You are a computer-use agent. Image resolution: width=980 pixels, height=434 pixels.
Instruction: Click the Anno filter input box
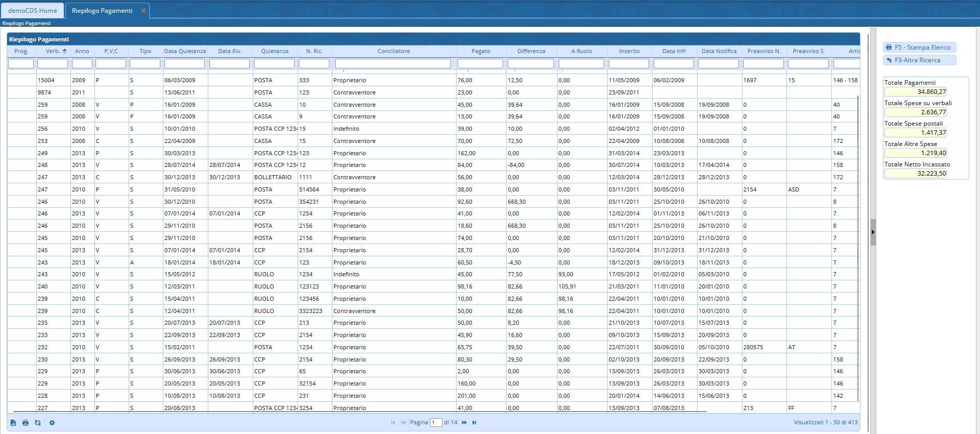[82, 64]
